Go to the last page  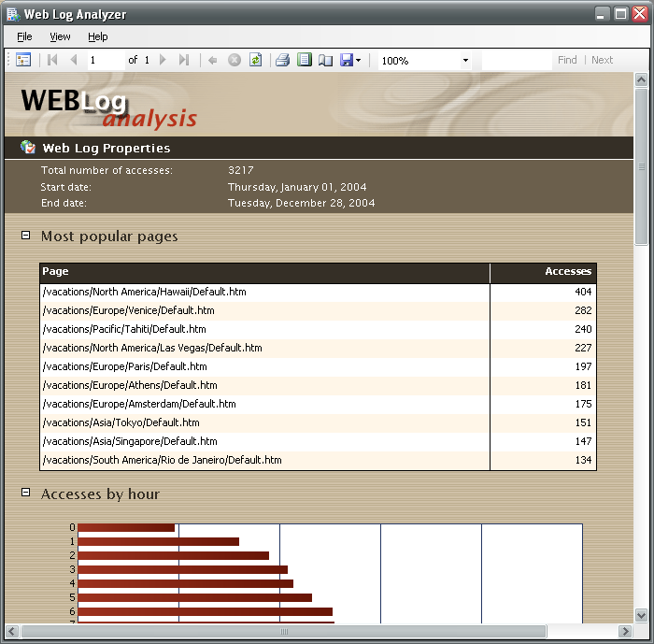pos(183,60)
